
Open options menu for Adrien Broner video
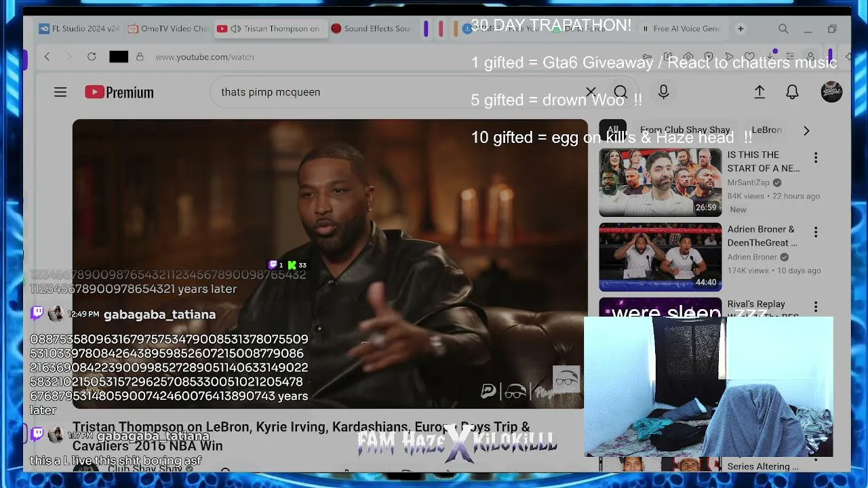816,232
